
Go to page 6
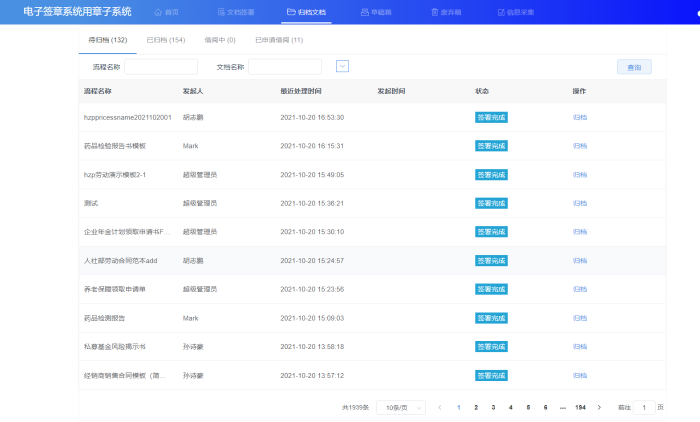tap(546, 407)
